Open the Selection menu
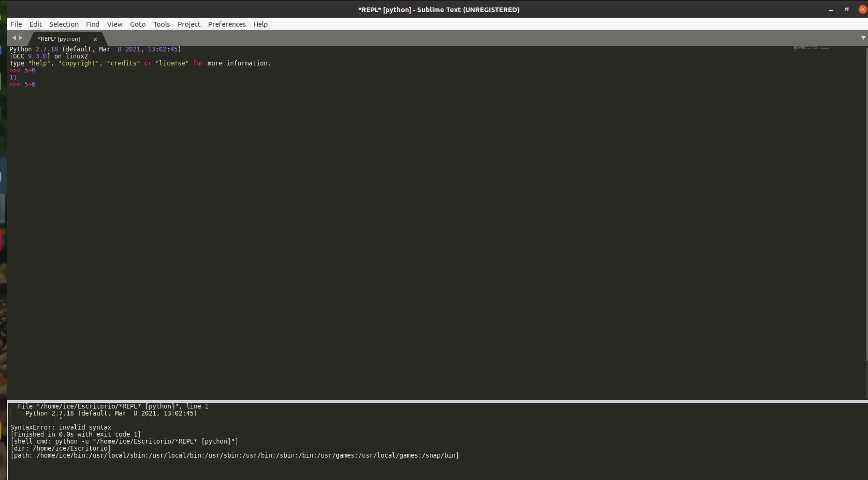This screenshot has width=868, height=480. coord(64,24)
